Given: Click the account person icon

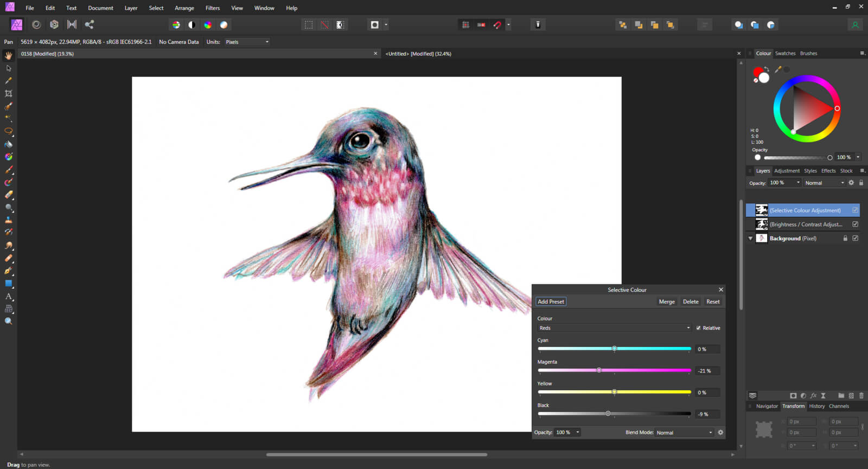Looking at the screenshot, I should coord(855,25).
